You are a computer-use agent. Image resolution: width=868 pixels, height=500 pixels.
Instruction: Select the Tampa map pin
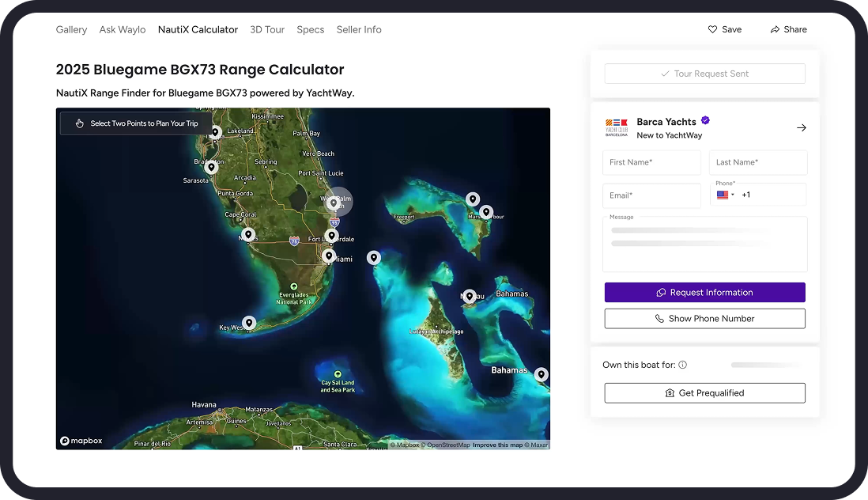pyautogui.click(x=215, y=132)
